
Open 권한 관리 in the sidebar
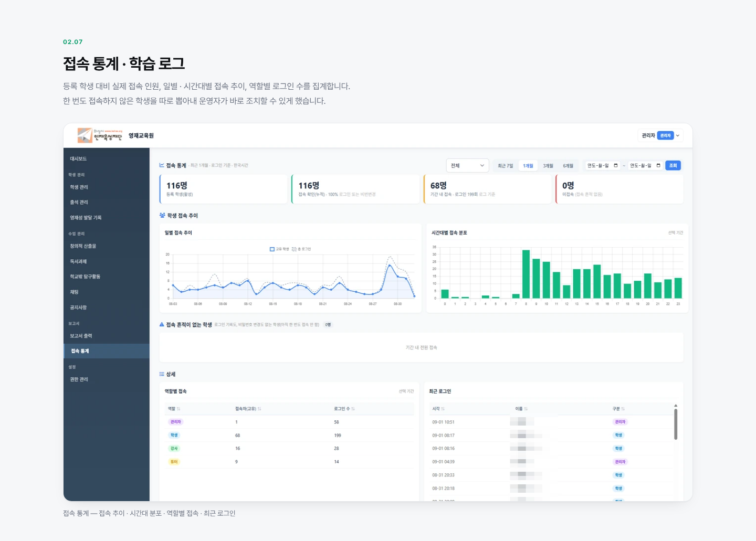tap(107, 379)
